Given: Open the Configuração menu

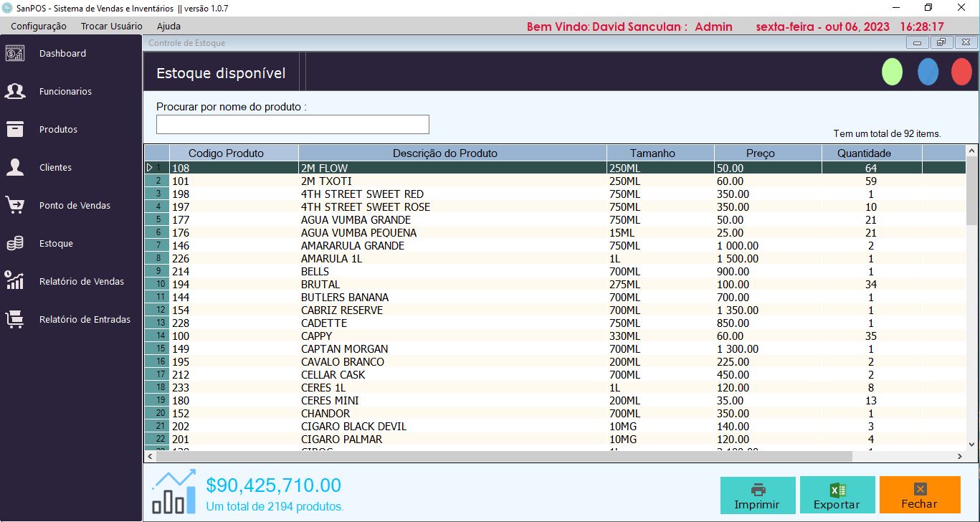Looking at the screenshot, I should tap(38, 25).
